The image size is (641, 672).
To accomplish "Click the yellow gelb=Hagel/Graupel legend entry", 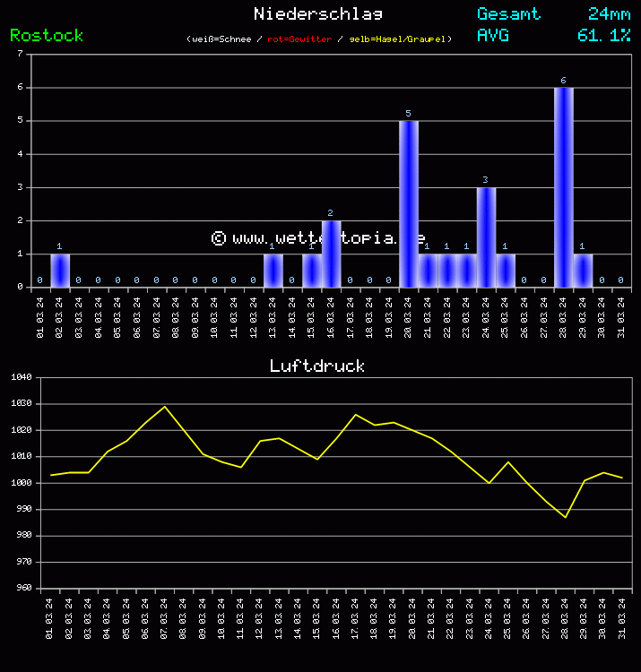I will pyautogui.click(x=397, y=39).
